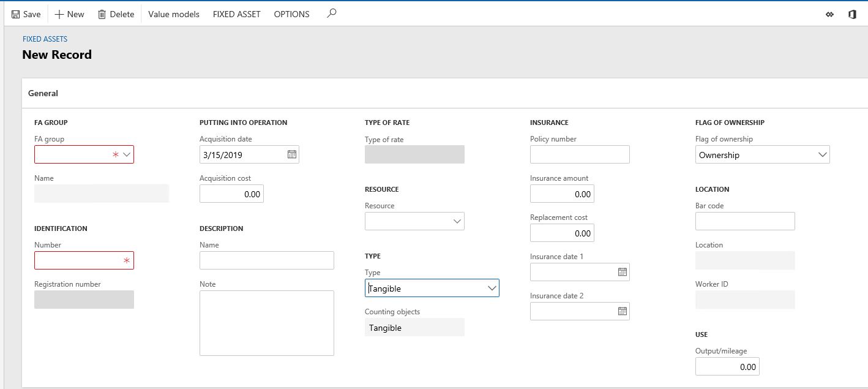Open the FIXED ASSET menu tab

236,14
